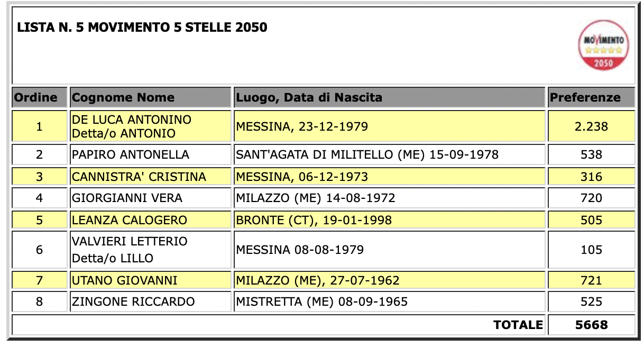Select the TOTALE value 5668
Image resolution: width=644 pixels, height=347 pixels.
pyautogui.click(x=592, y=325)
